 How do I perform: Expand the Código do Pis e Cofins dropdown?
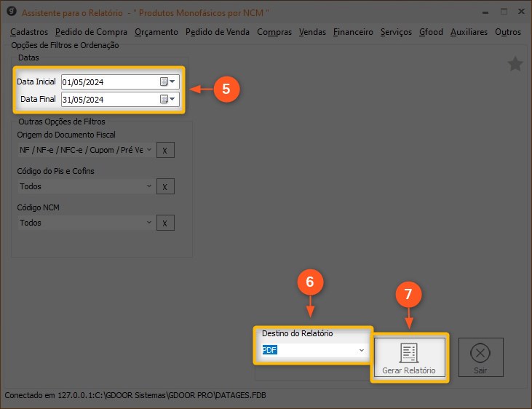pos(149,186)
